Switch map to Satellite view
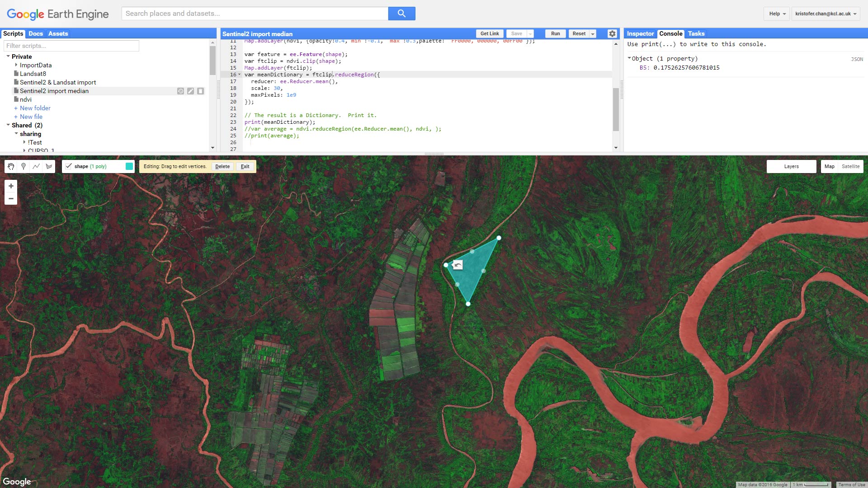 (x=850, y=166)
